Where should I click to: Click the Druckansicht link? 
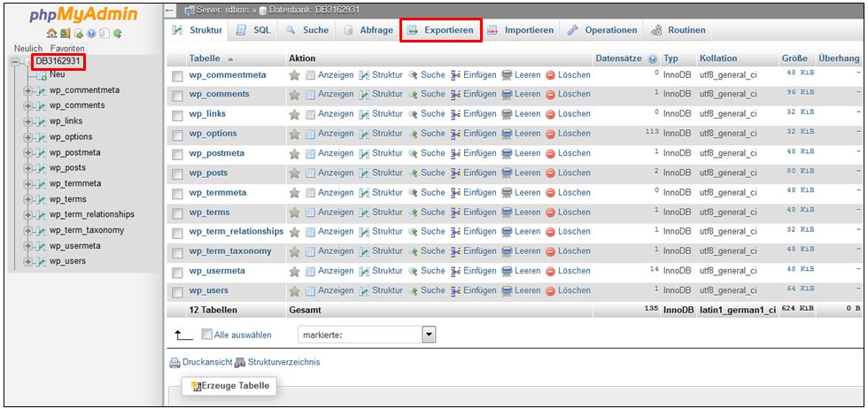click(207, 362)
